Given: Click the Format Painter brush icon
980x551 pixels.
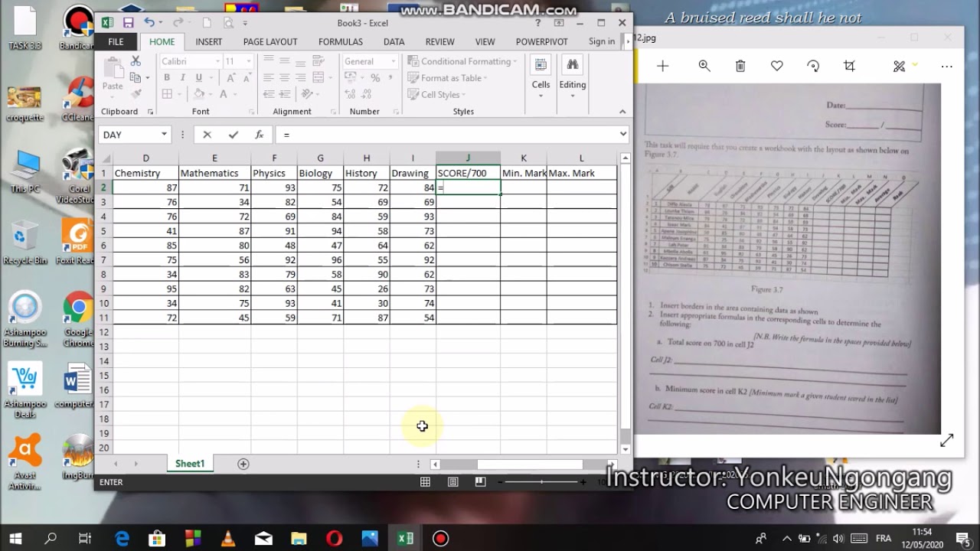Looking at the screenshot, I should pyautogui.click(x=136, y=93).
